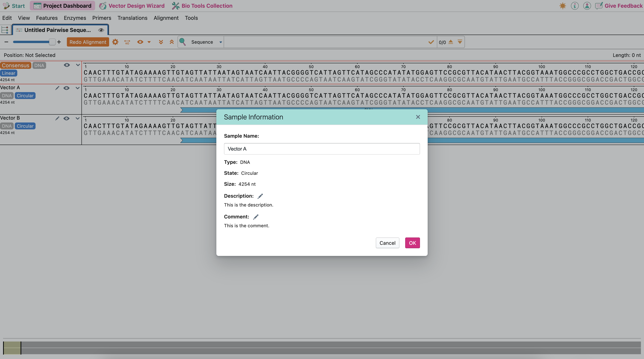
Task: Click the Vector B edit pencil icon
Action: point(57,118)
